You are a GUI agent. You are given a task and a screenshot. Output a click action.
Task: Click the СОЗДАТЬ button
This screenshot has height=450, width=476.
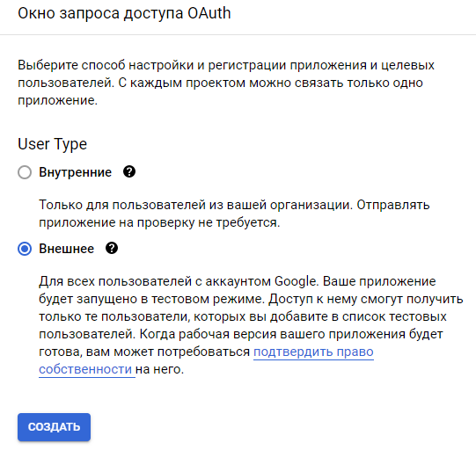pyautogui.click(x=54, y=427)
